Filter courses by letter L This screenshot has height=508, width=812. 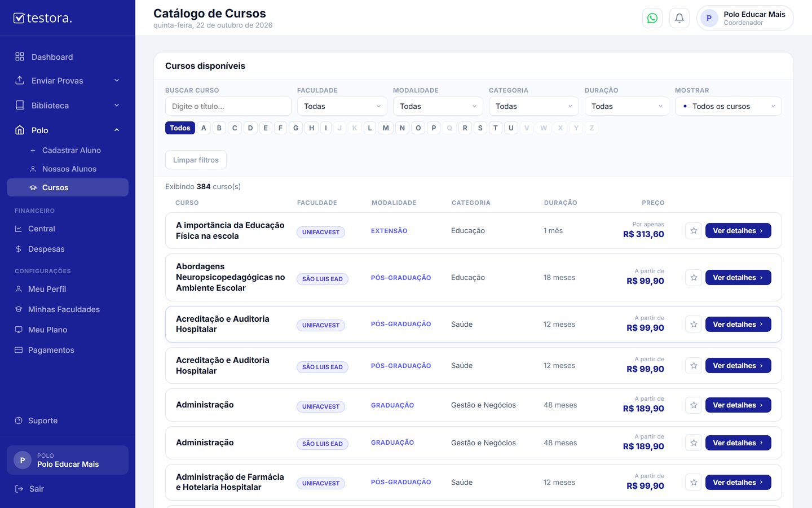click(x=370, y=128)
